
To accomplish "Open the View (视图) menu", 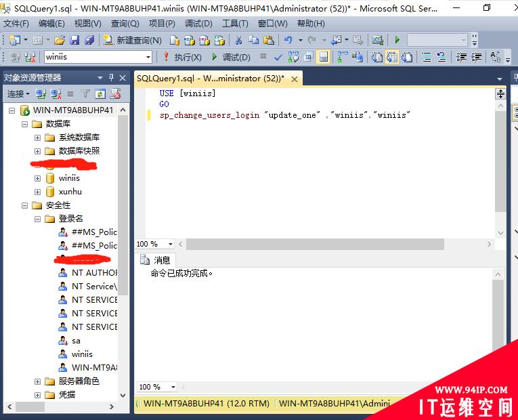I will (87, 24).
